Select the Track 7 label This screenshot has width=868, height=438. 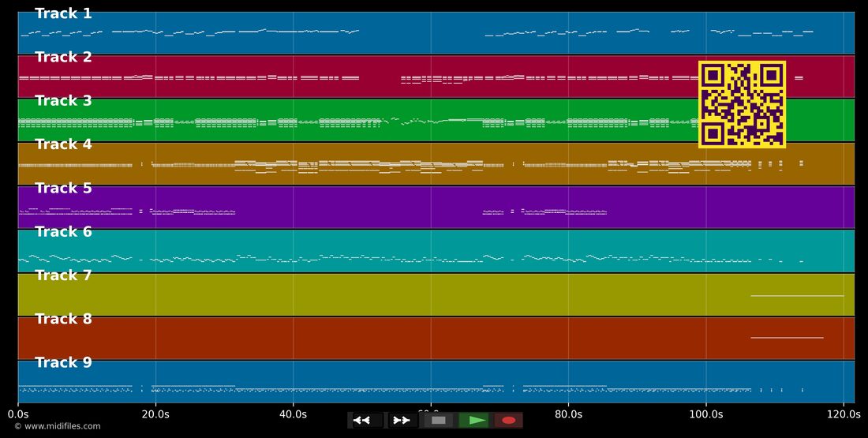[x=63, y=275]
